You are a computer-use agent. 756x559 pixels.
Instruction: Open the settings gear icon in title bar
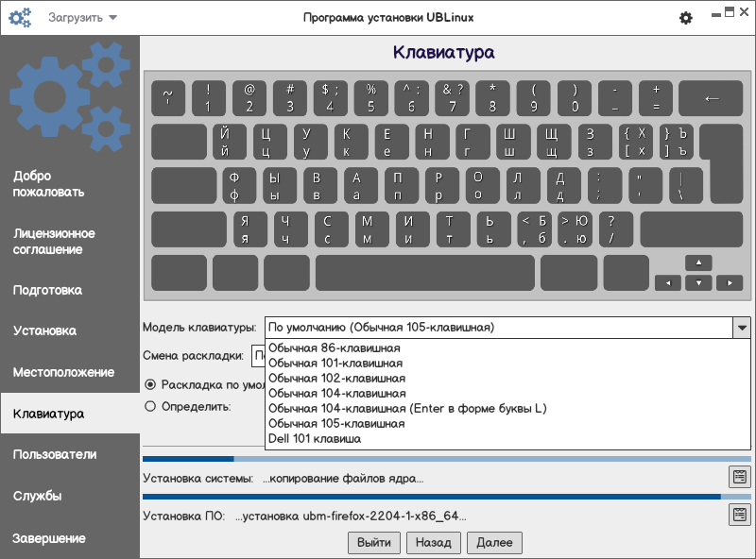pos(686,18)
